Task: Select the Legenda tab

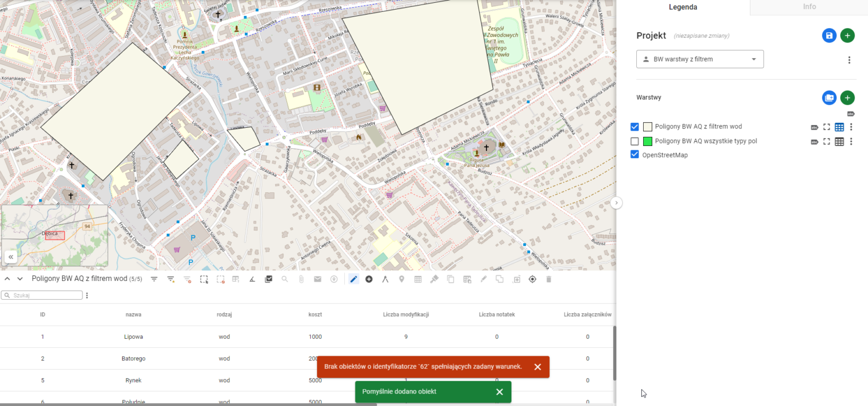Action: [x=683, y=7]
